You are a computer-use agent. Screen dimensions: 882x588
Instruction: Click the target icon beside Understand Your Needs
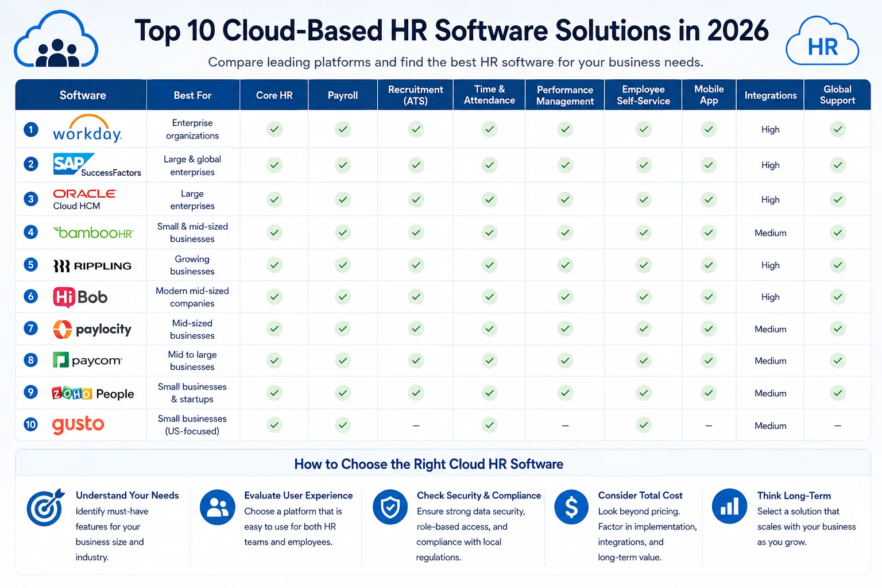click(45, 507)
